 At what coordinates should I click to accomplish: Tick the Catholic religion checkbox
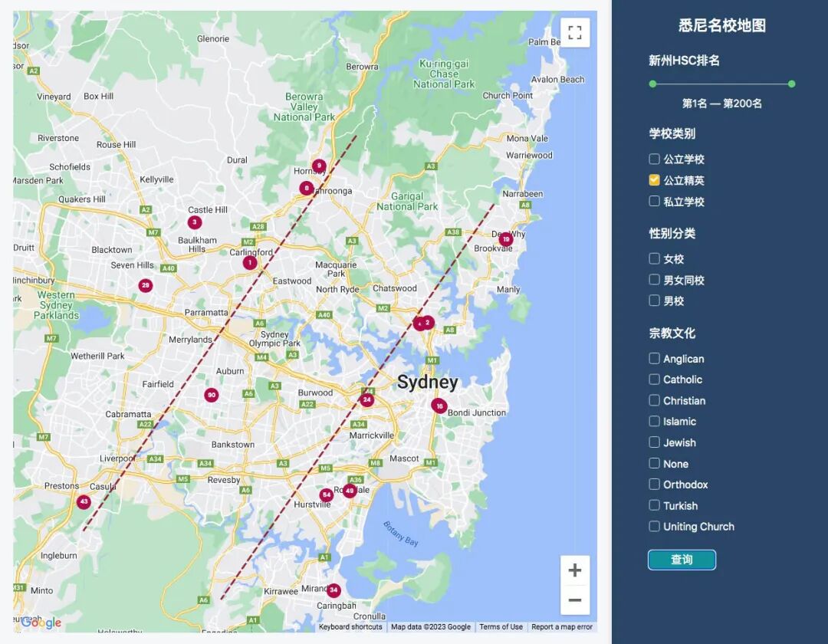pyautogui.click(x=654, y=379)
